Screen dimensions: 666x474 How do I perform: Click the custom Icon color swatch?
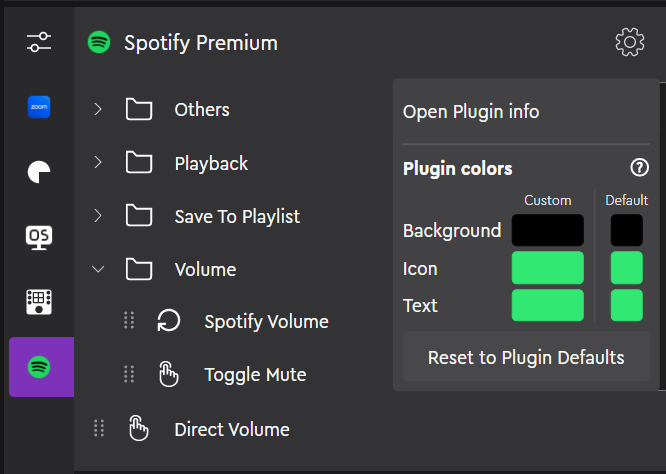click(x=547, y=268)
